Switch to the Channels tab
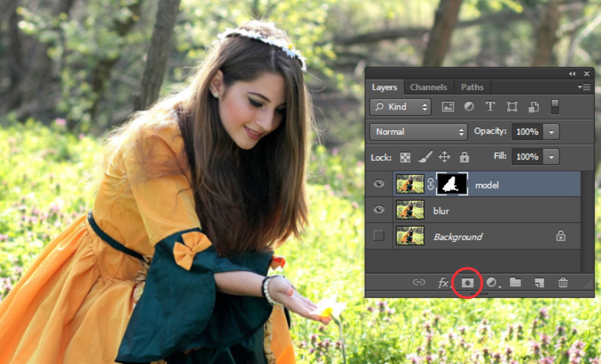 coord(429,87)
